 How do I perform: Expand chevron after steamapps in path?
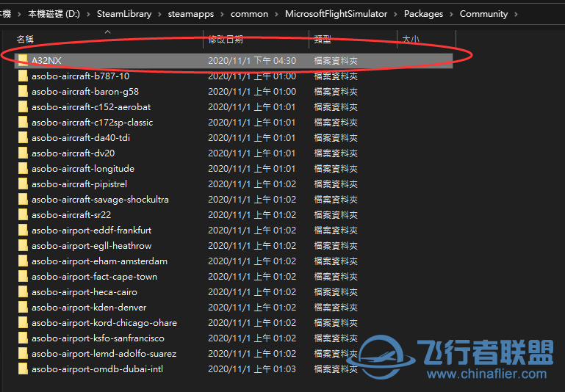223,14
